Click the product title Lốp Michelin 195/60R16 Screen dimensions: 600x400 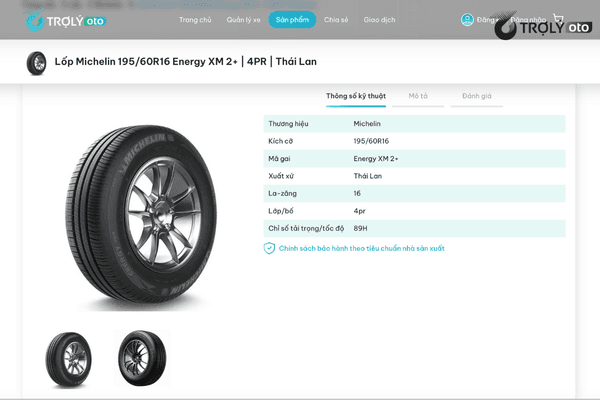[186, 62]
